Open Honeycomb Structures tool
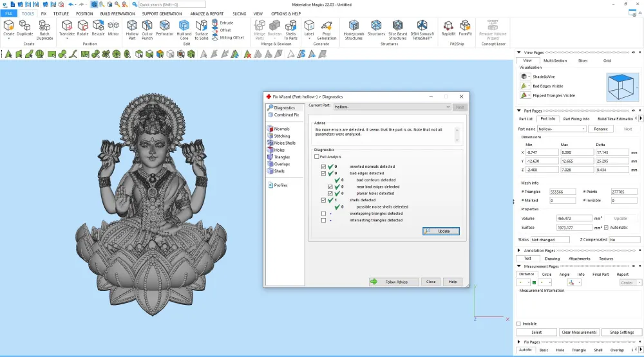Image resolution: width=644 pixels, height=357 pixels. [354, 30]
